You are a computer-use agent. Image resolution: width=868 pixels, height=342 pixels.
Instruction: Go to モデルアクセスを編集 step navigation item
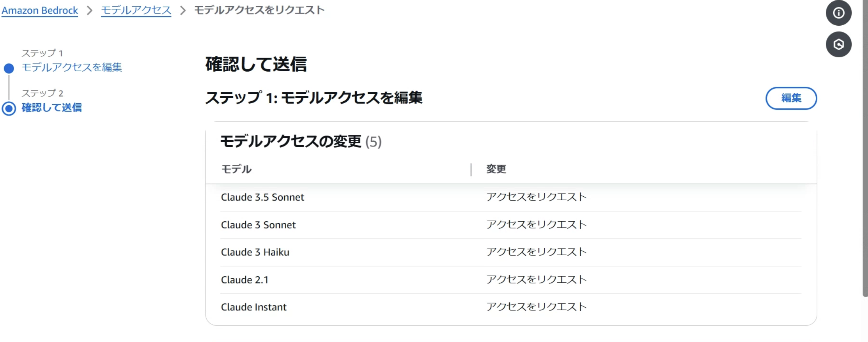tap(71, 67)
